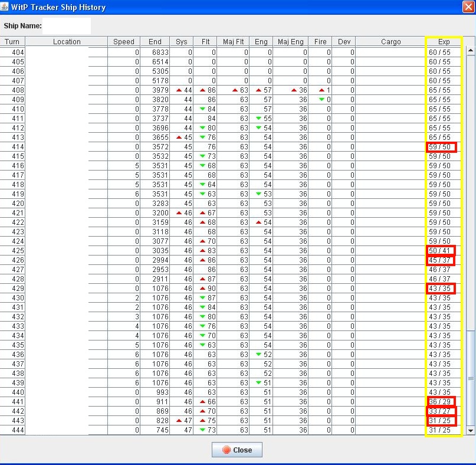Viewport: 476px width, 465px height.
Task: Select End value 3283
Action: click(155, 203)
